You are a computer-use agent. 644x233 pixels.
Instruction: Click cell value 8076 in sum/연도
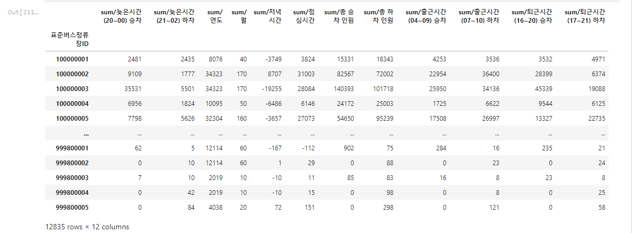pyautogui.click(x=216, y=59)
